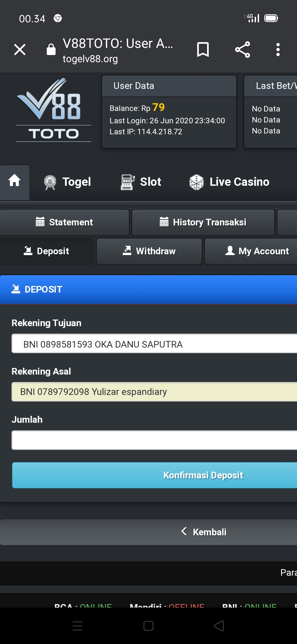Screen dimensions: 297x644
Task: Tap the share icon in toolbar
Action: [x=243, y=50]
